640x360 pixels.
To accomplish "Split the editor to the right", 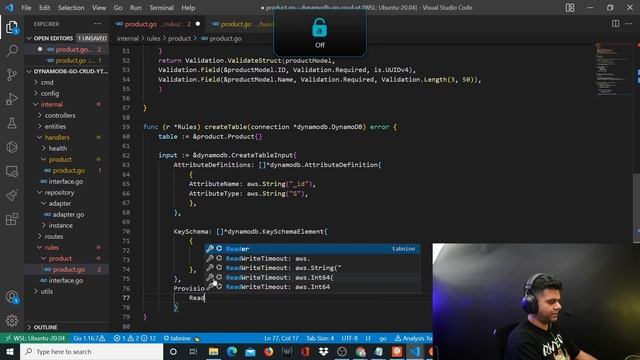I will pos(616,24).
